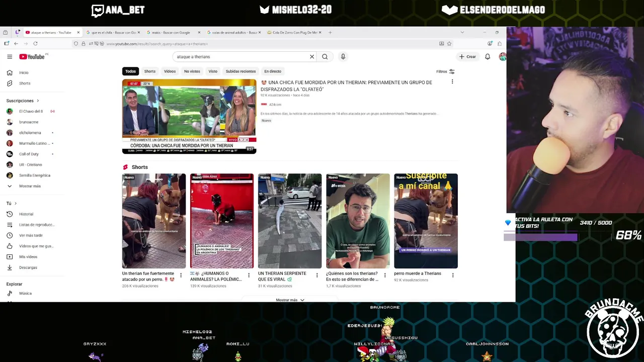The image size is (644, 362).
Task: Select the No vistos filter chip
Action: click(192, 71)
